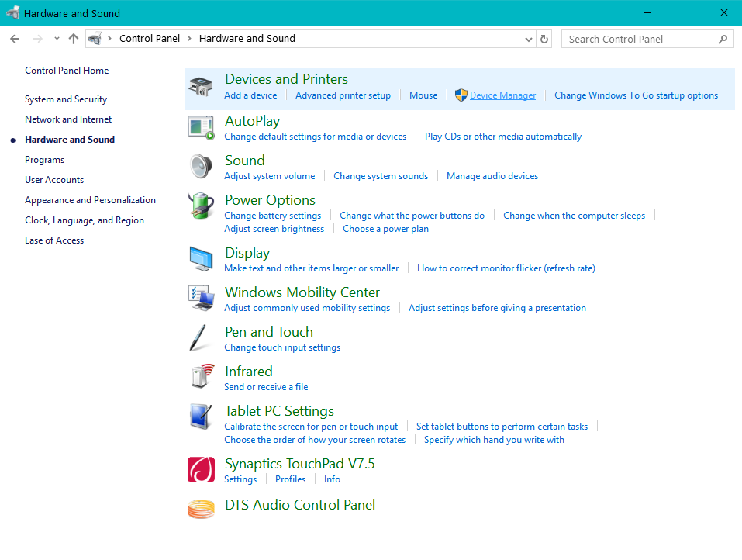Click the AutoPlay disc icon
This screenshot has height=560, width=742.
point(200,126)
